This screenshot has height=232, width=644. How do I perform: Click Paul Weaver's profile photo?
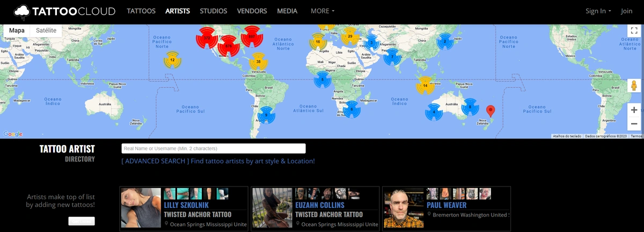404,208
